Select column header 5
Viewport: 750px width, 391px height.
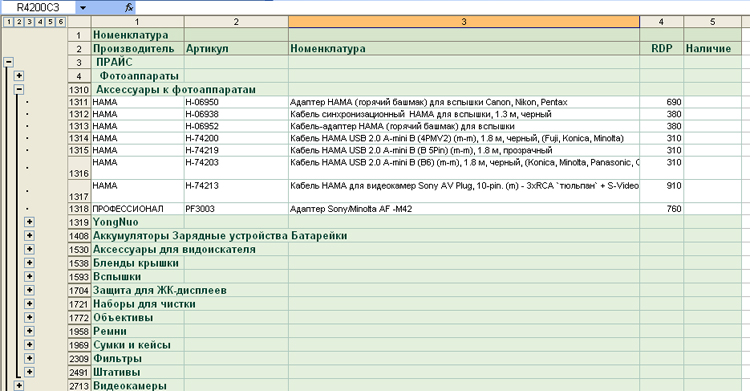pos(713,22)
